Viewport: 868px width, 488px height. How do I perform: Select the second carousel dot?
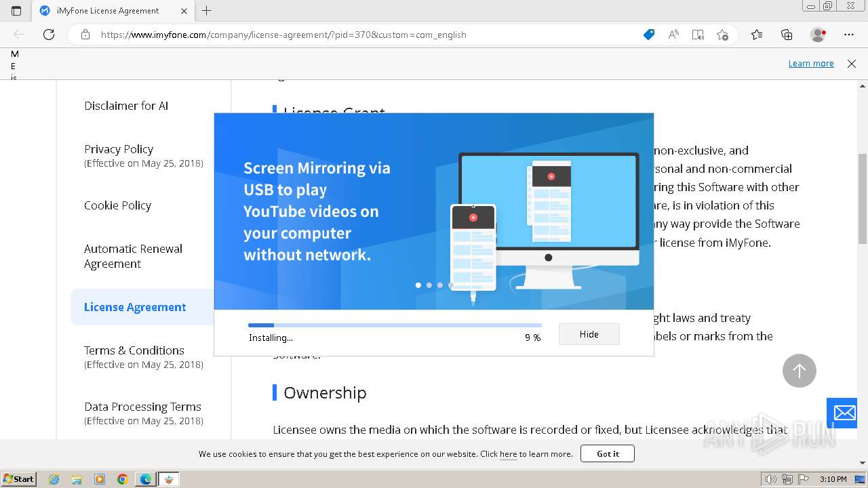pyautogui.click(x=429, y=285)
